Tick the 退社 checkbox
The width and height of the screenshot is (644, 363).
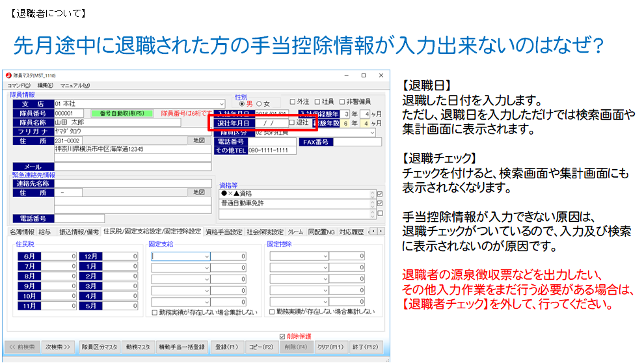[292, 122]
